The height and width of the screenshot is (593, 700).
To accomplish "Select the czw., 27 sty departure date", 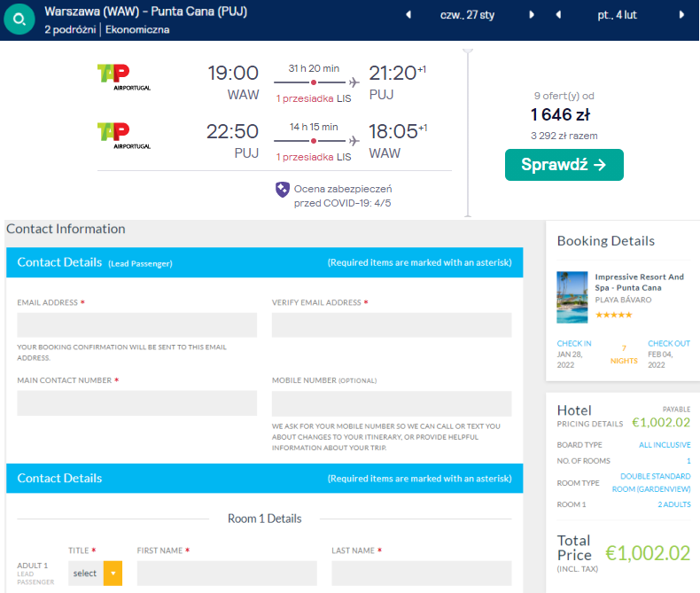I will 469,15.
